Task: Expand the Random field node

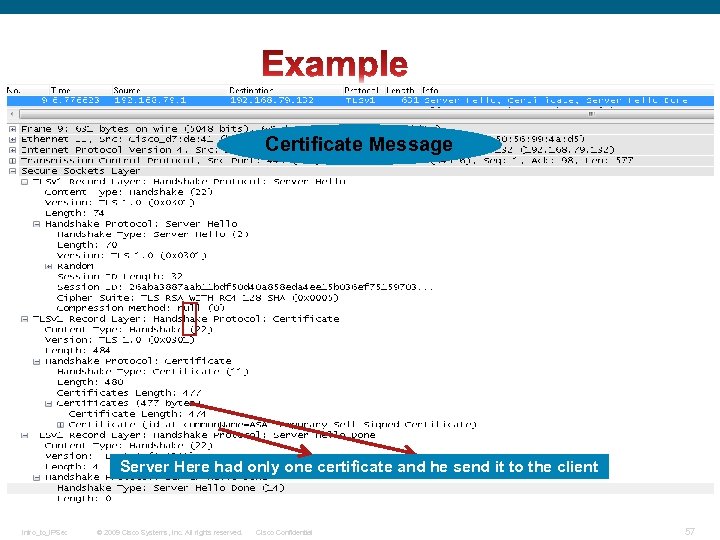Action: coord(48,266)
